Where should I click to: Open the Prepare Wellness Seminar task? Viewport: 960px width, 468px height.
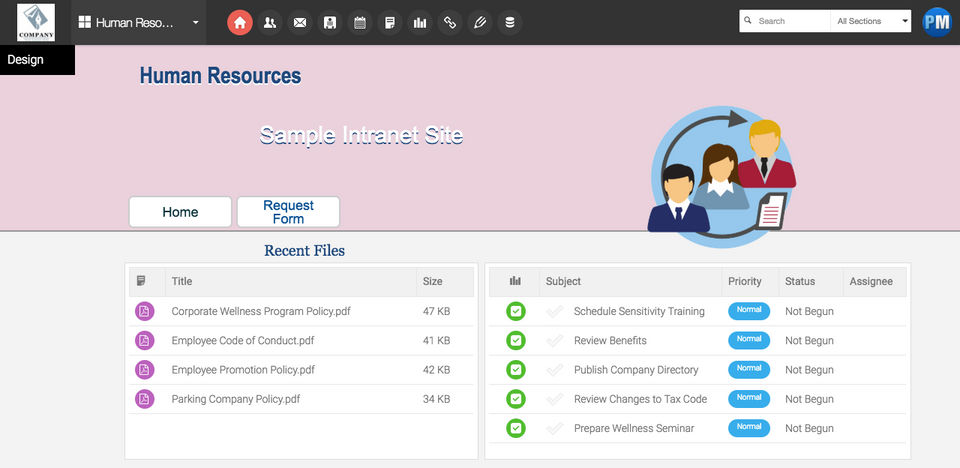coord(634,428)
